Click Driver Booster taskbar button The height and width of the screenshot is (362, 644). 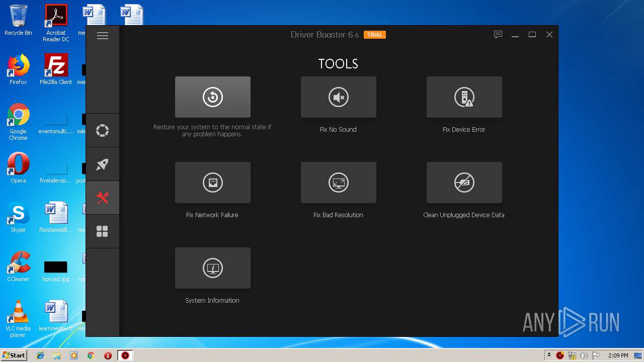pos(125,355)
